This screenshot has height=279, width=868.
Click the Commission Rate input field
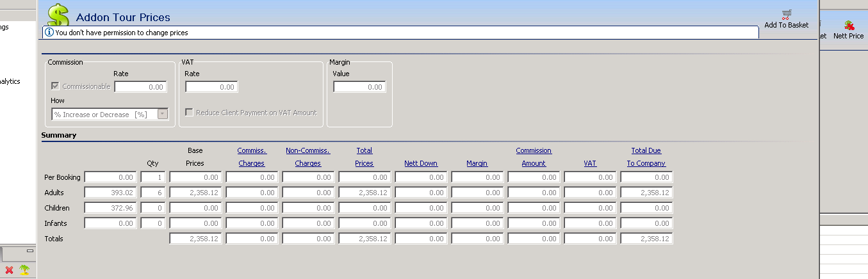coord(140,87)
